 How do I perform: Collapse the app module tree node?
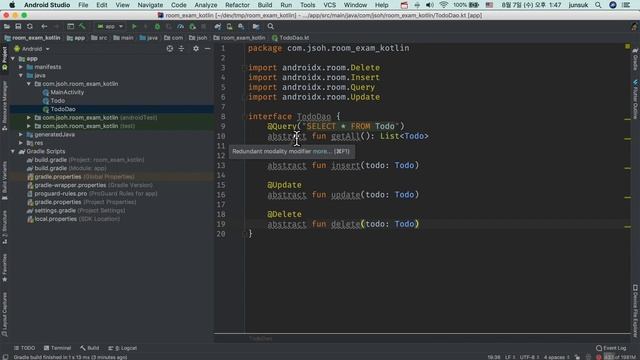point(13,59)
